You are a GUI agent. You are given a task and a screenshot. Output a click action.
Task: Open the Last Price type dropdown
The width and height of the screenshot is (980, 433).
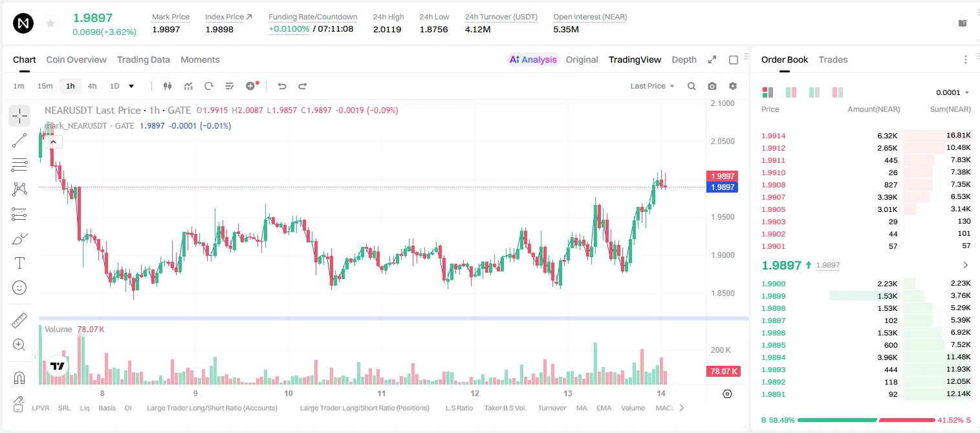652,86
